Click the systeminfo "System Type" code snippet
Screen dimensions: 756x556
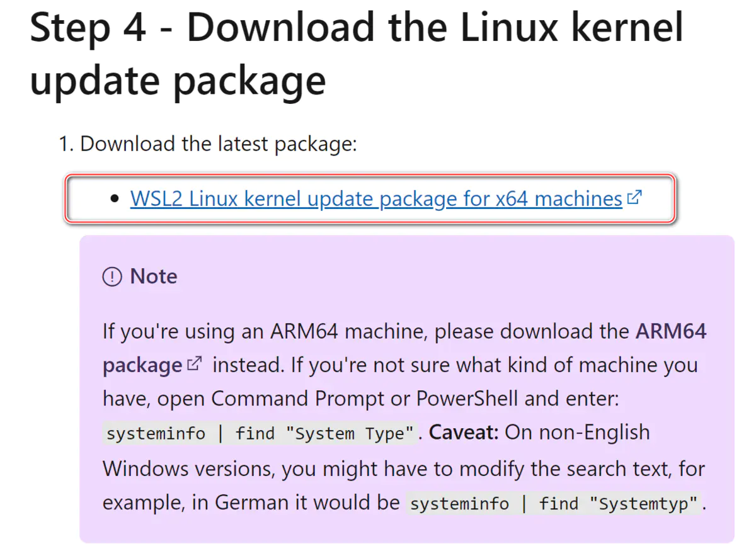point(260,434)
